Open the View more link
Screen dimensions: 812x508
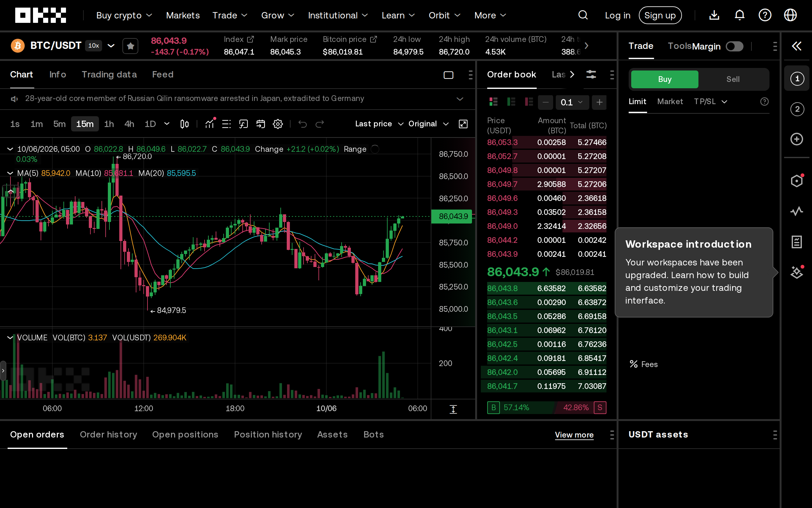click(574, 435)
